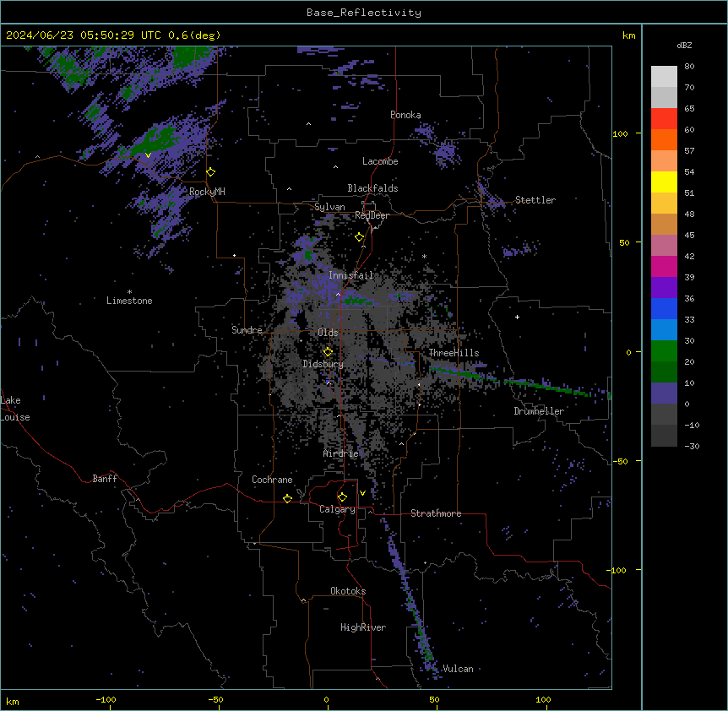The height and width of the screenshot is (711, 728).
Task: Pick the yellow diamond marker beside Cochrane
Action: coord(287,498)
